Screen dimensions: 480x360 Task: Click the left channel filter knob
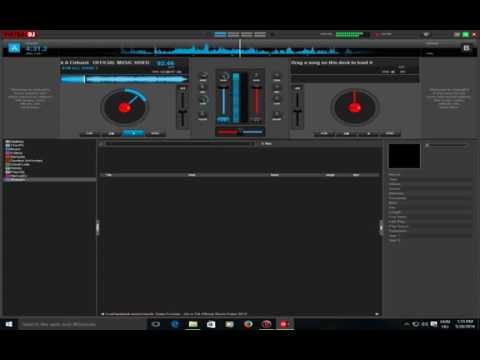click(x=203, y=115)
